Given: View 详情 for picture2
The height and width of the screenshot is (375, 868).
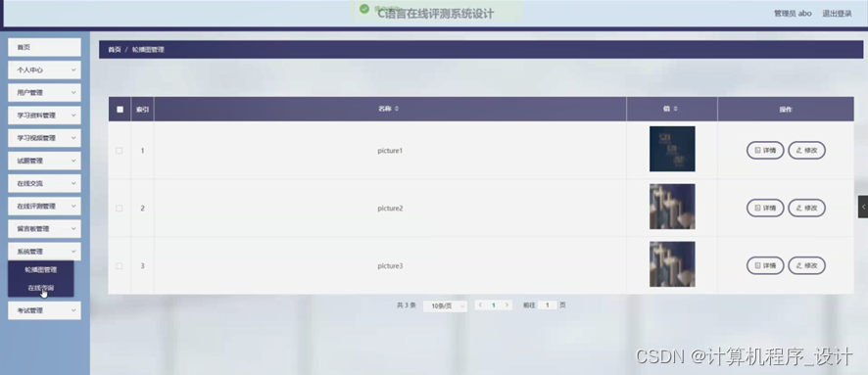Looking at the screenshot, I should click(765, 208).
